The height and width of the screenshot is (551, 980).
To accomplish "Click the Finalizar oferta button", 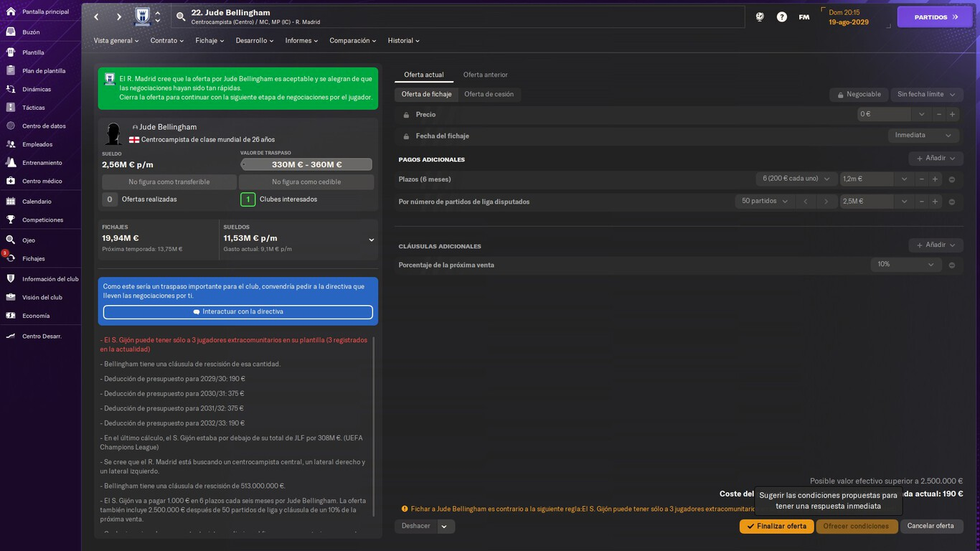I will [x=777, y=526].
